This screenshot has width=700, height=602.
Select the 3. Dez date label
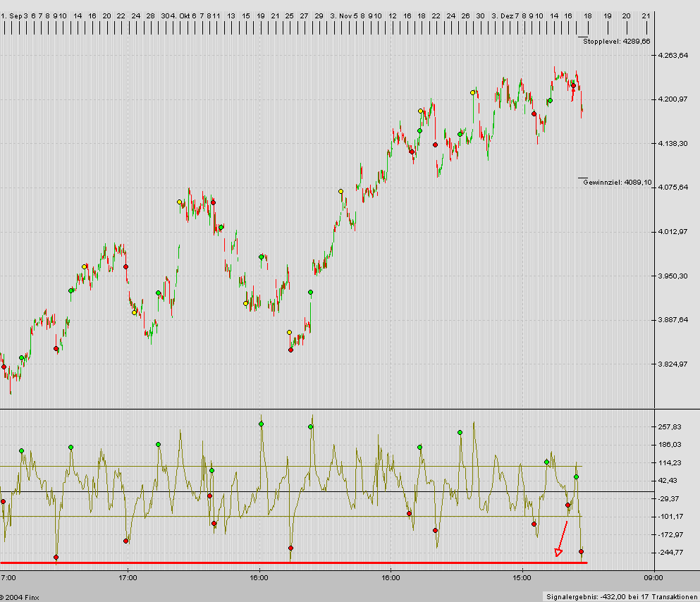pos(502,16)
